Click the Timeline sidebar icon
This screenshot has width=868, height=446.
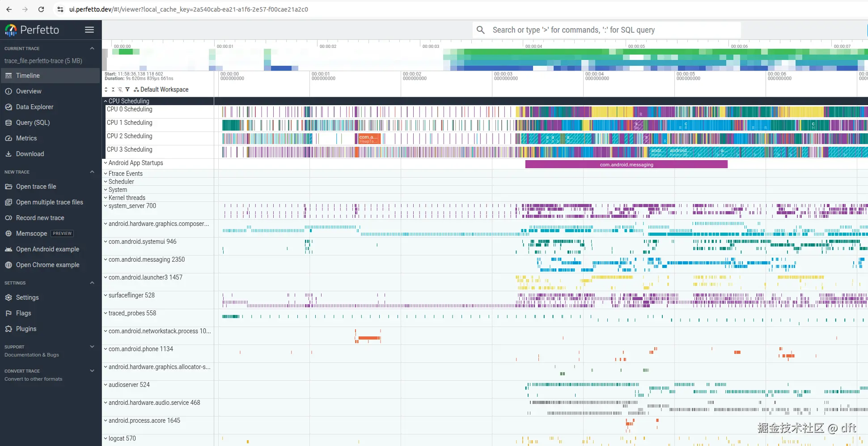click(8, 76)
